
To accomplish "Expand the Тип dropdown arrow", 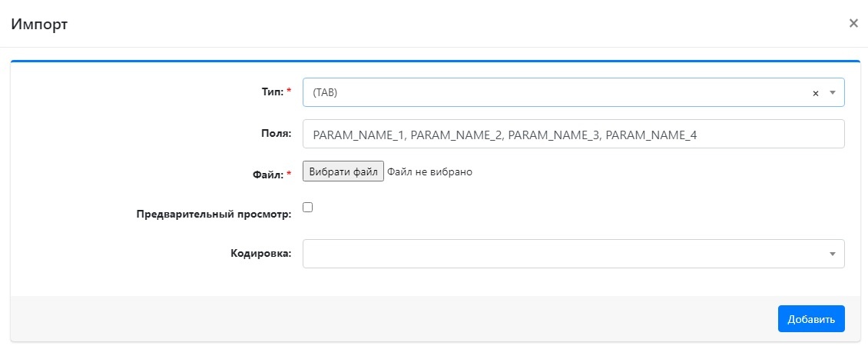I will click(832, 92).
